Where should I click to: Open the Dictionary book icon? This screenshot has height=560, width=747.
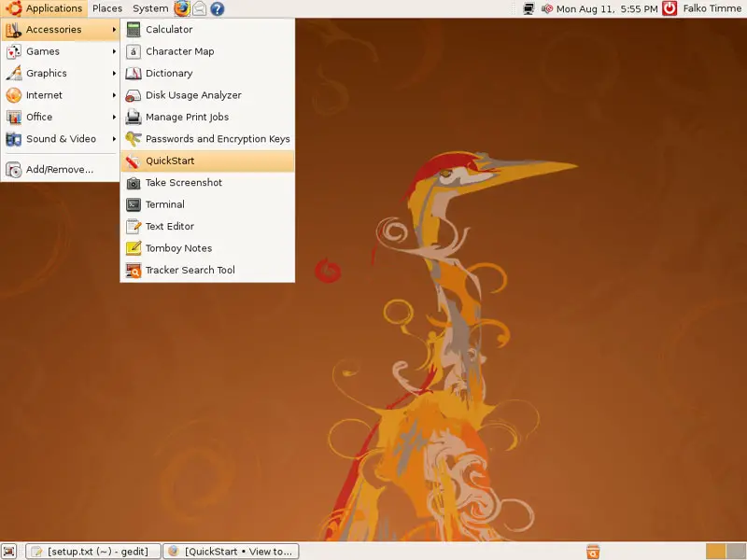(134, 74)
